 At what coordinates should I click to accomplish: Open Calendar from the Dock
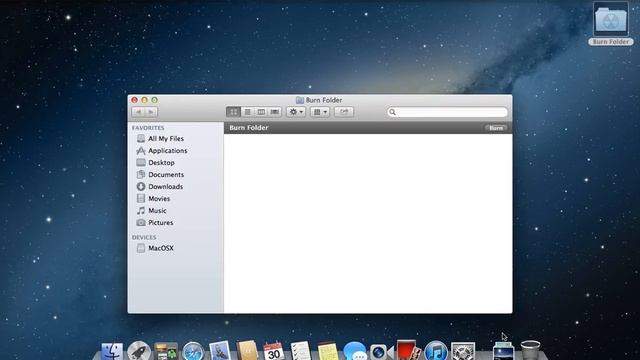(x=274, y=351)
